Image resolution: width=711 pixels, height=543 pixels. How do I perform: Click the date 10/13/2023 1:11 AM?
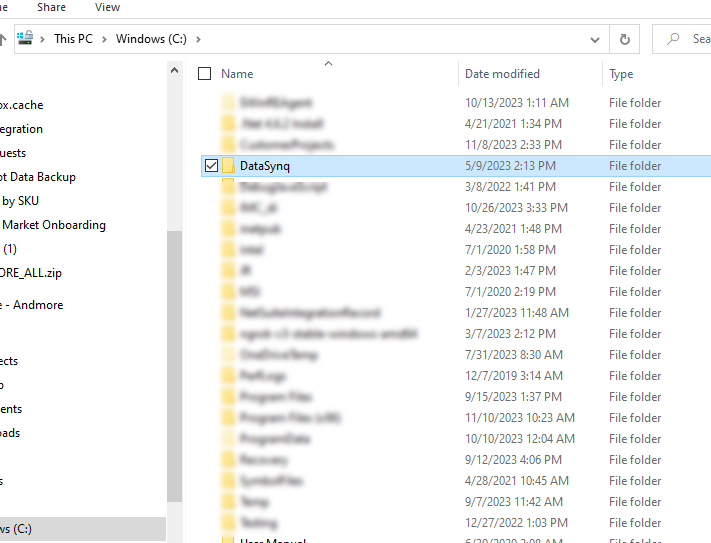point(516,103)
